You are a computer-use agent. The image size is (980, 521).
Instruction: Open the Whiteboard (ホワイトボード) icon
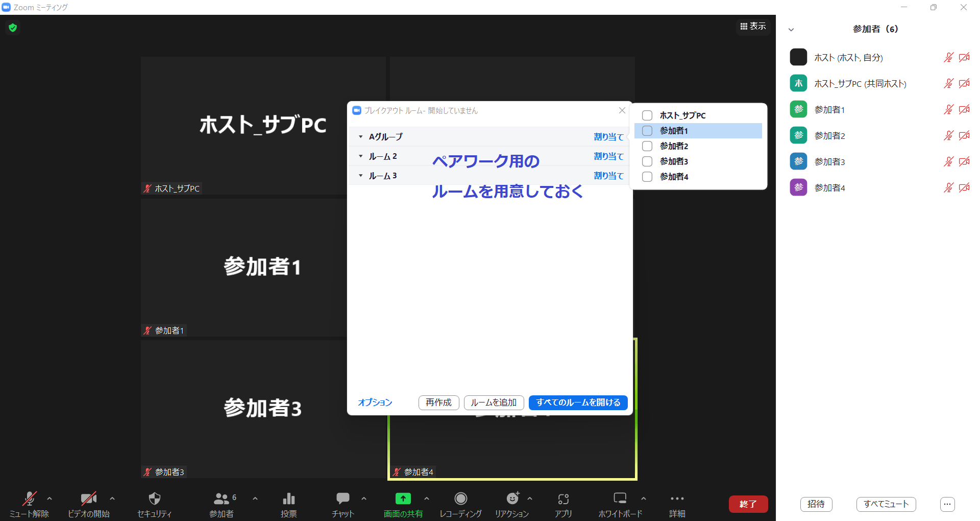click(620, 499)
